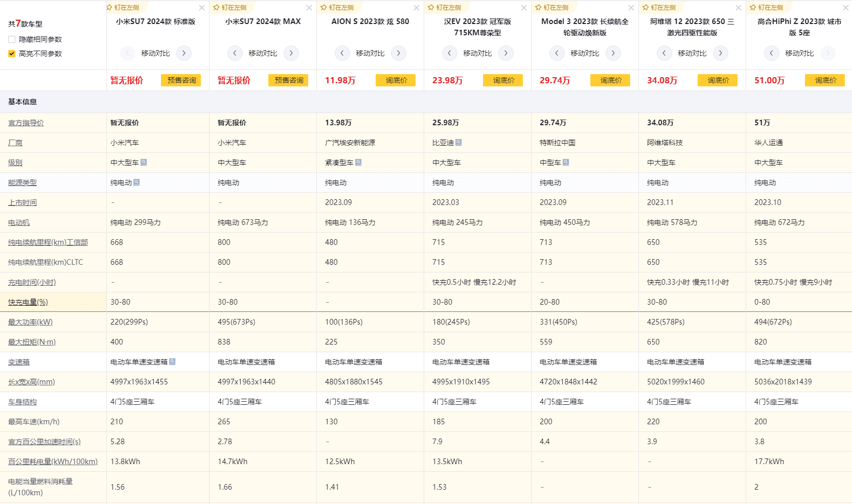The height and width of the screenshot is (504, 852).
Task: Check the 隐藏相同参数 checkbox
Action: tap(12, 39)
